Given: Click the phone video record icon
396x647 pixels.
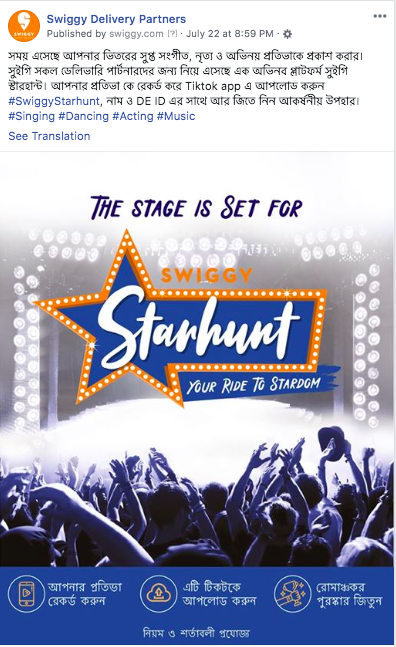Looking at the screenshot, I should pyautogui.click(x=26, y=594).
